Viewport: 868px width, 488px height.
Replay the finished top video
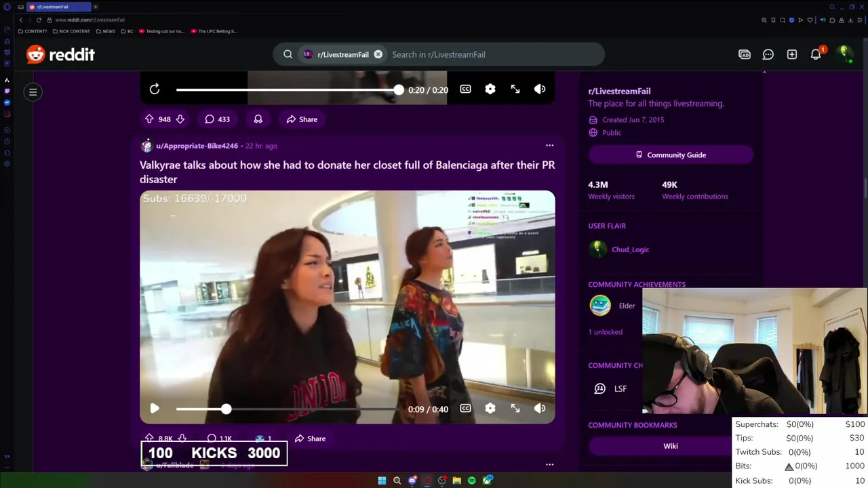click(155, 89)
